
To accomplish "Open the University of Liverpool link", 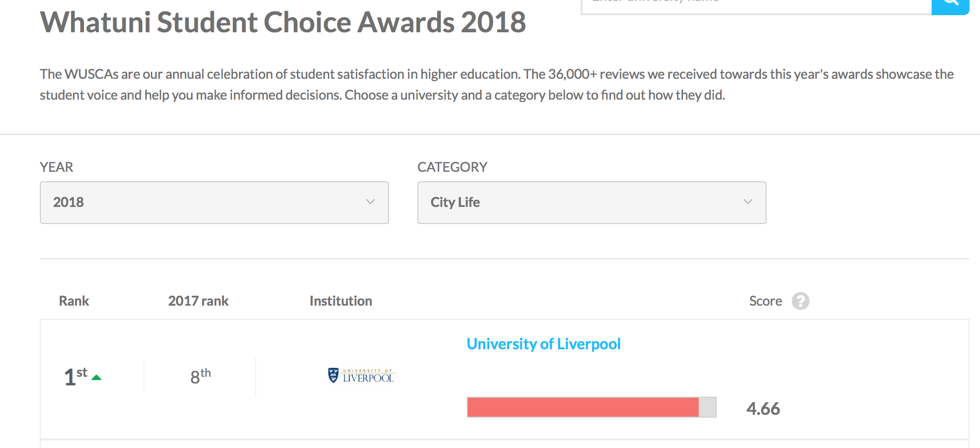I will pos(544,344).
